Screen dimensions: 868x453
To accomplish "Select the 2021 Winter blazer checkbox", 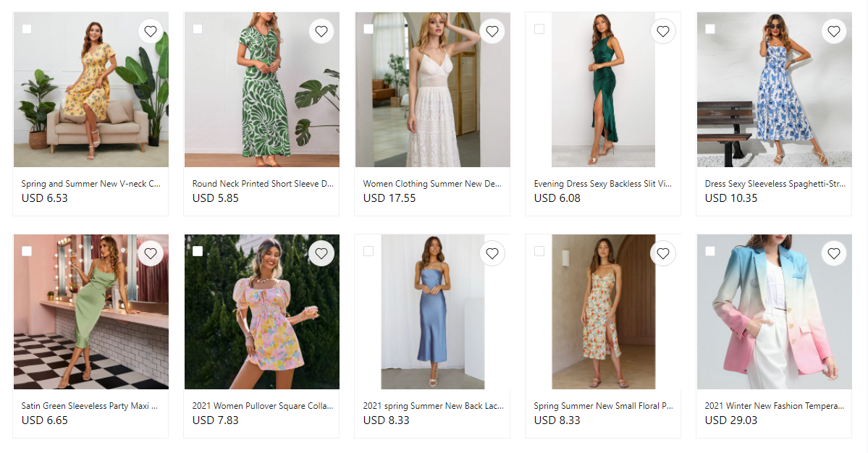I will point(710,251).
